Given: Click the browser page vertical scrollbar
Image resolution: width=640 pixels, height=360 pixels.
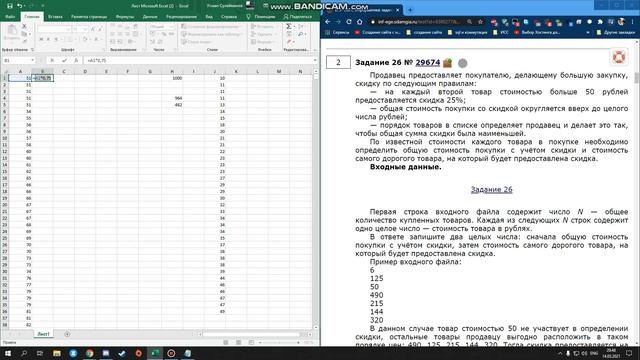Looking at the screenshot, I should [x=637, y=78].
